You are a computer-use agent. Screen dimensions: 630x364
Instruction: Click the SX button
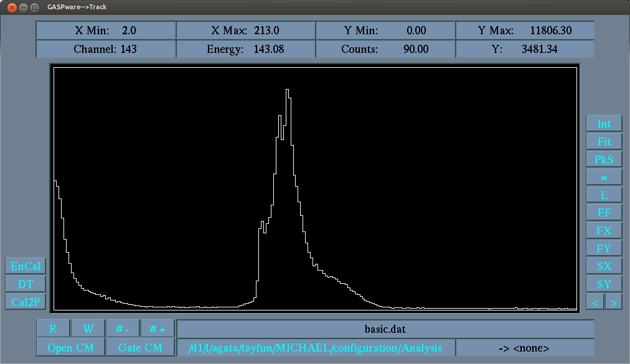coord(604,266)
